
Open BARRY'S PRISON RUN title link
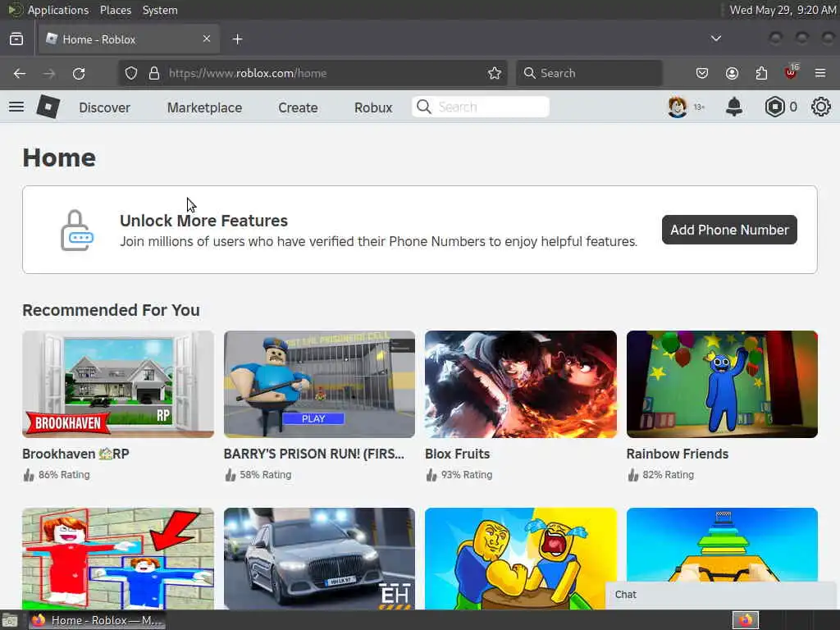tap(314, 454)
